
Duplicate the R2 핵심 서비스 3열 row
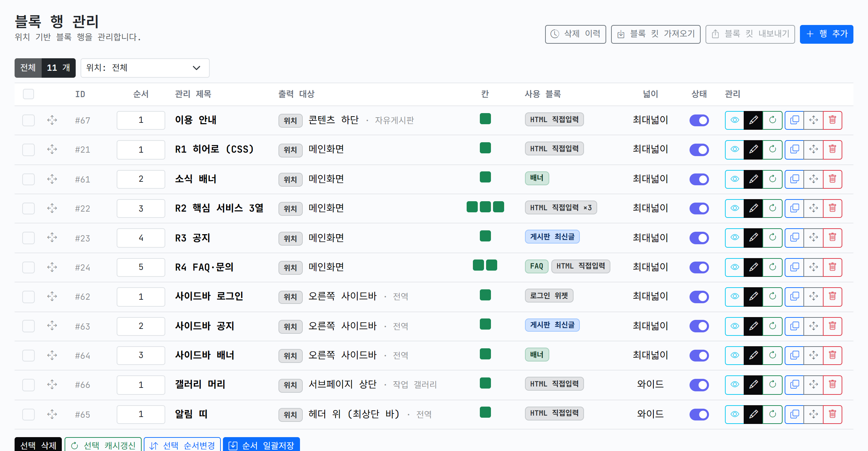(794, 208)
